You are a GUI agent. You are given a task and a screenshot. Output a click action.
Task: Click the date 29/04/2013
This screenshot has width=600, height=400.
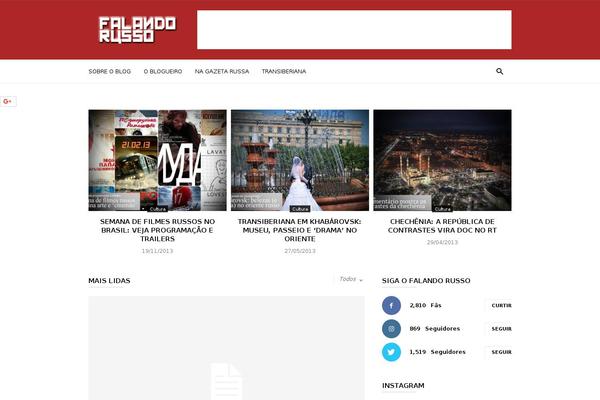(x=442, y=242)
